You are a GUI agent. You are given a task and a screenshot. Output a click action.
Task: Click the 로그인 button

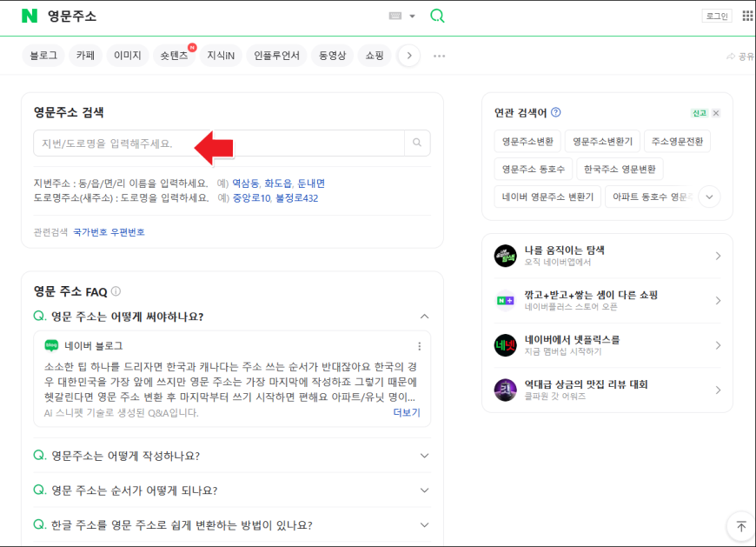717,16
